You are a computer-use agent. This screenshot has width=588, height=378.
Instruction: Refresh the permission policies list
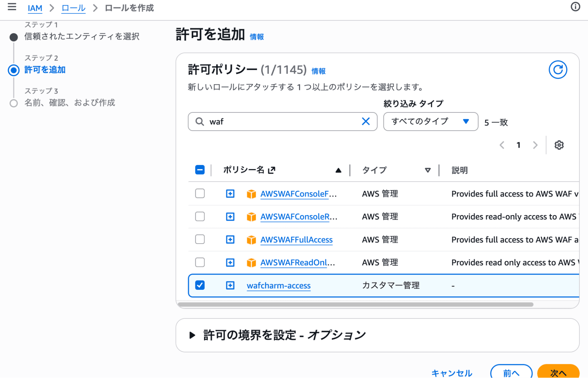(x=557, y=70)
